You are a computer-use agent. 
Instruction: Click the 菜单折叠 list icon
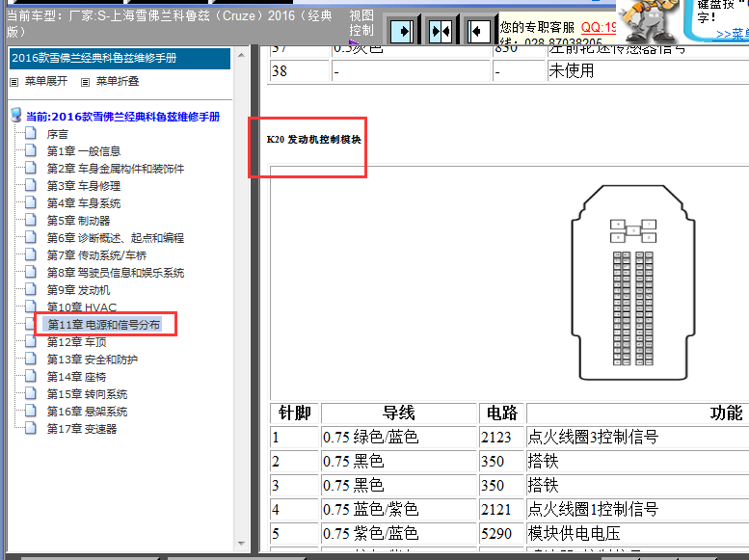pyautogui.click(x=85, y=82)
